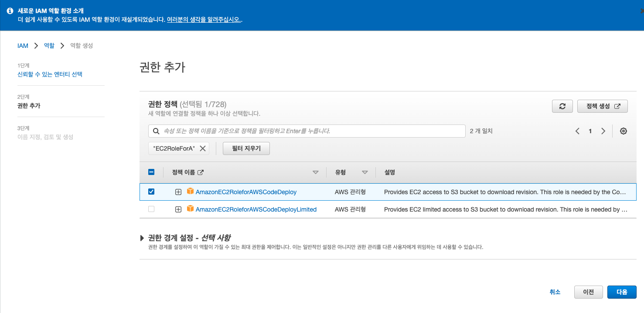Remove the "EC2RoleForA" filter chip
The image size is (644, 313).
click(x=203, y=148)
